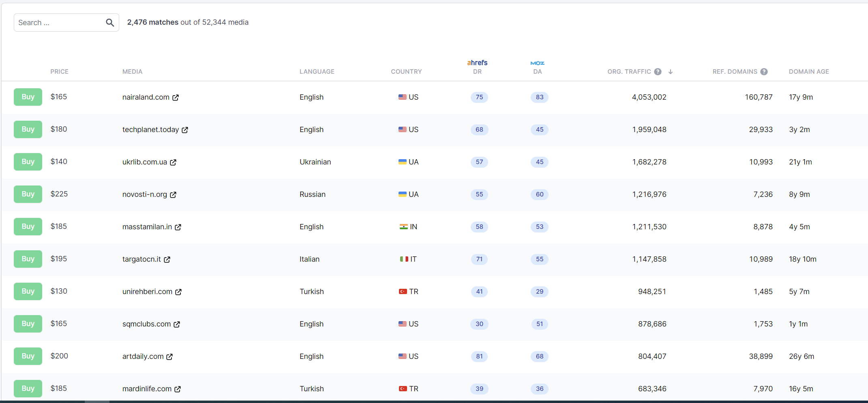Open targatocn.it external link icon

pos(167,260)
